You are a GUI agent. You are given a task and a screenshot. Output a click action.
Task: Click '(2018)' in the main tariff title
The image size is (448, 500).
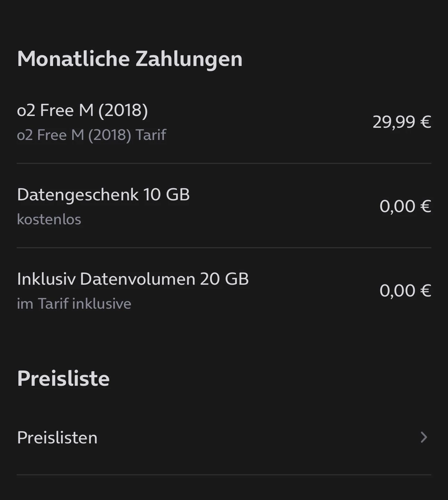click(x=123, y=110)
